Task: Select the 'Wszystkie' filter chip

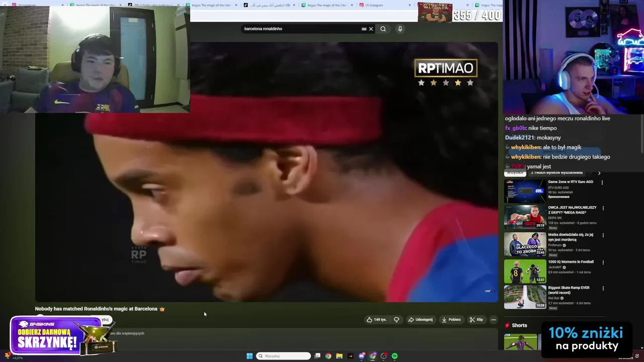Action: 515,173
